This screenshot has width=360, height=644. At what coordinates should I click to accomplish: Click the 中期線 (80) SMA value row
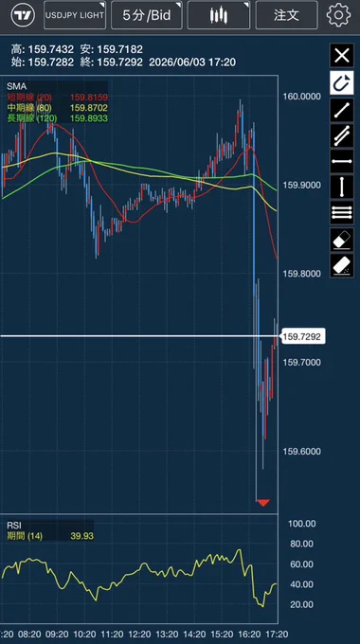57,108
